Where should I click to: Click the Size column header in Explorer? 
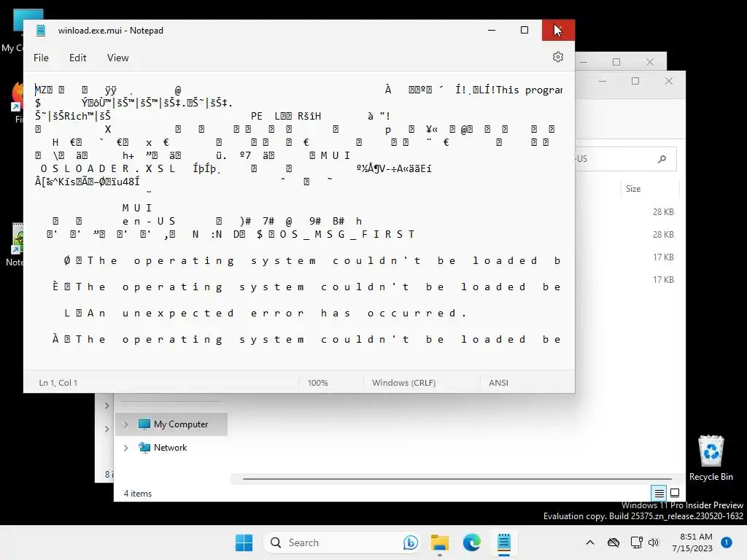click(633, 189)
